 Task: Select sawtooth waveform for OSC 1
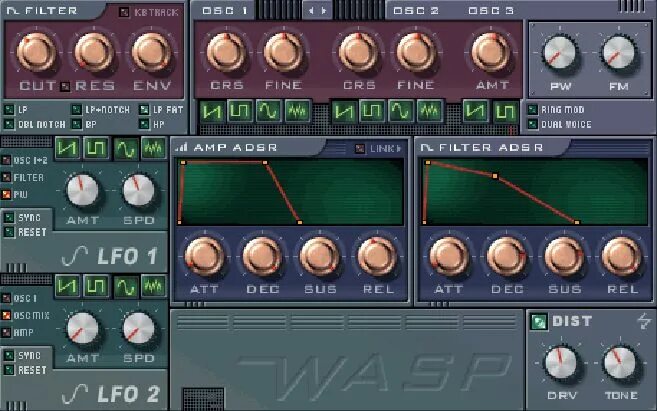click(212, 112)
